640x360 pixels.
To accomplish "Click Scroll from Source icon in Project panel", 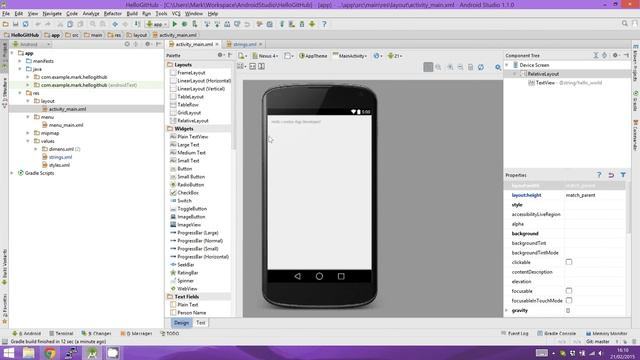I will [x=127, y=44].
